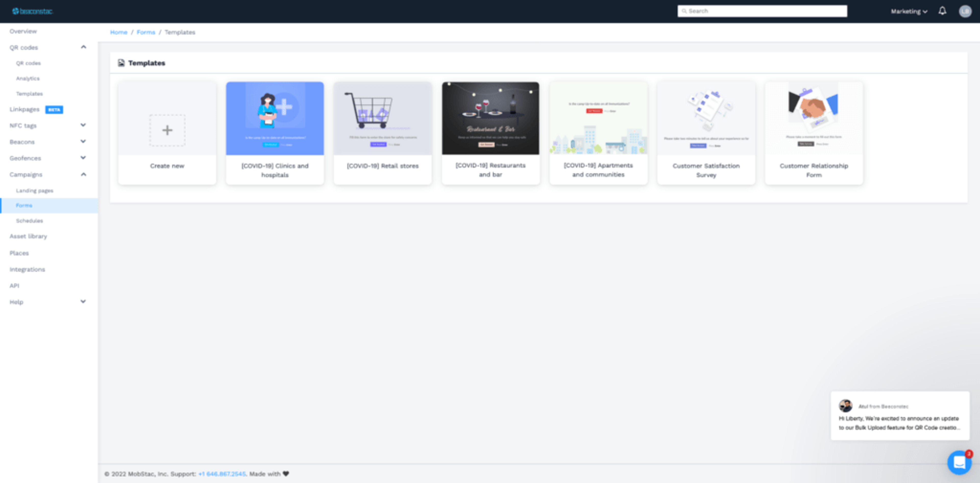The image size is (980, 483).
Task: Select the Create new template card
Action: click(167, 133)
